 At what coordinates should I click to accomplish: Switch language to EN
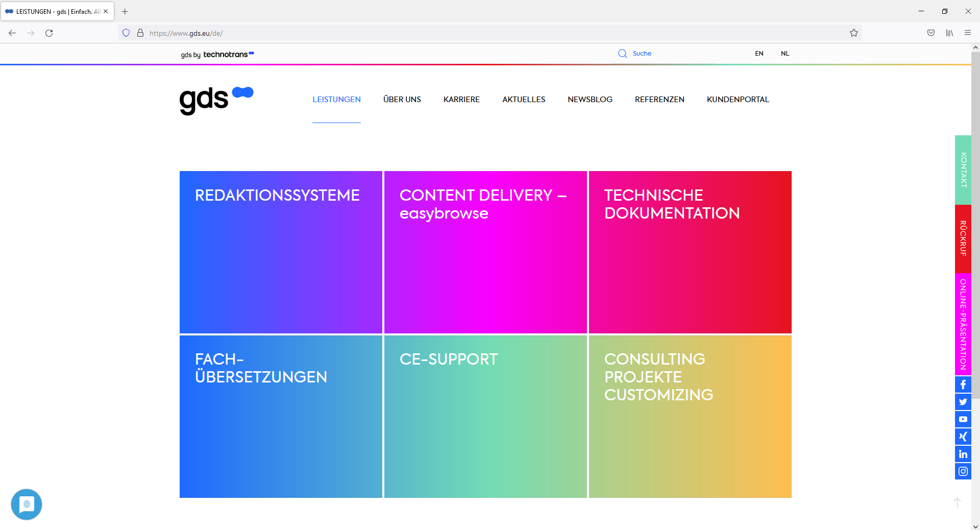(x=759, y=54)
